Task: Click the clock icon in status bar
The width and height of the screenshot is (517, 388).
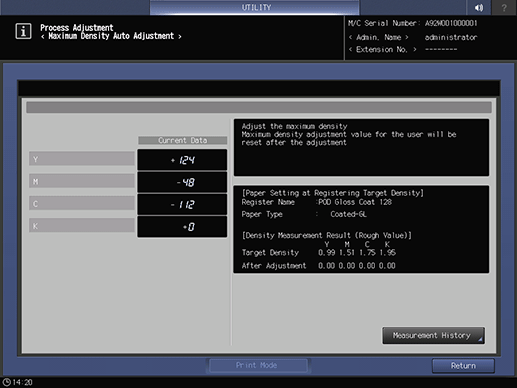Action: (6, 382)
